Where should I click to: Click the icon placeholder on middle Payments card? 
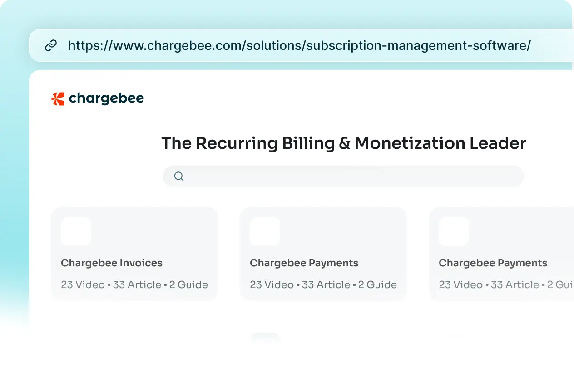click(265, 231)
